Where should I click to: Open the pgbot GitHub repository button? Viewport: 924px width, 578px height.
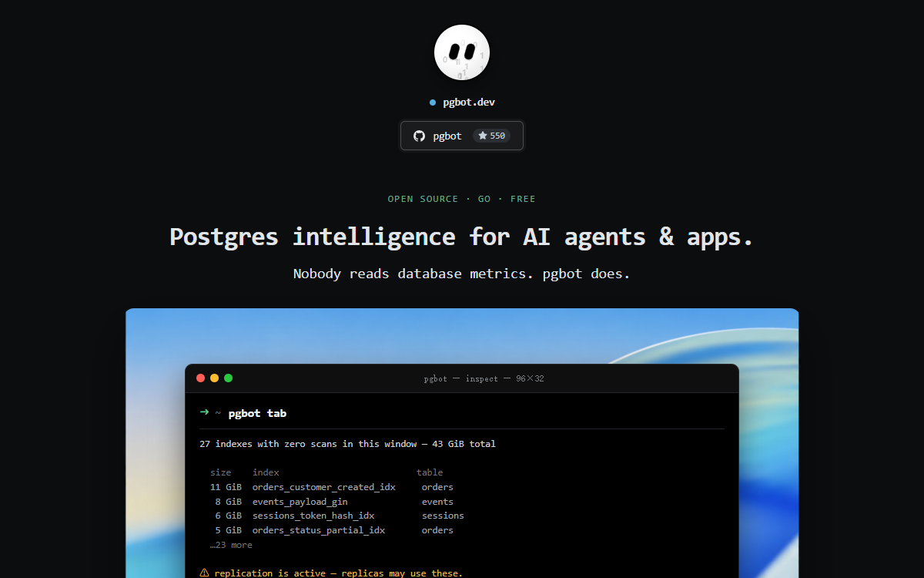pyautogui.click(x=462, y=136)
